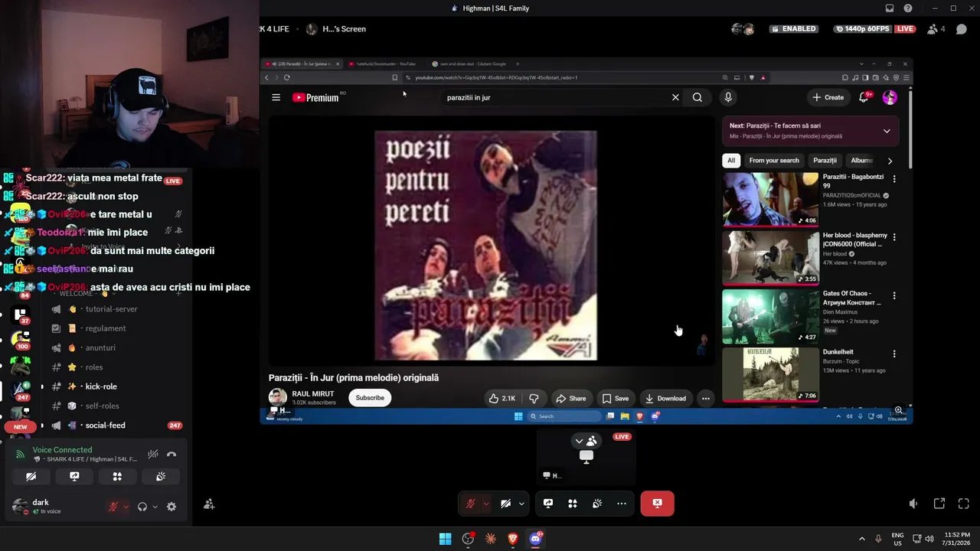Screen dimensions: 980x551
Task: Invite friends with the add-person icon
Action: point(209,504)
